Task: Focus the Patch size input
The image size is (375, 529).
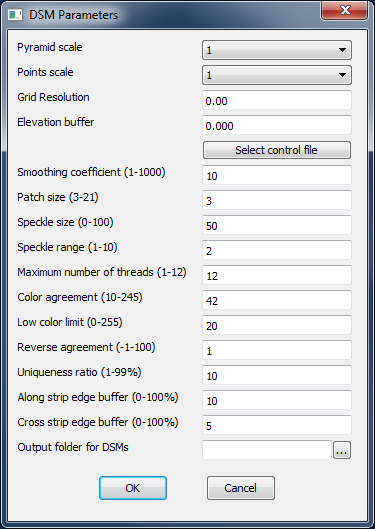Action: [x=277, y=200]
